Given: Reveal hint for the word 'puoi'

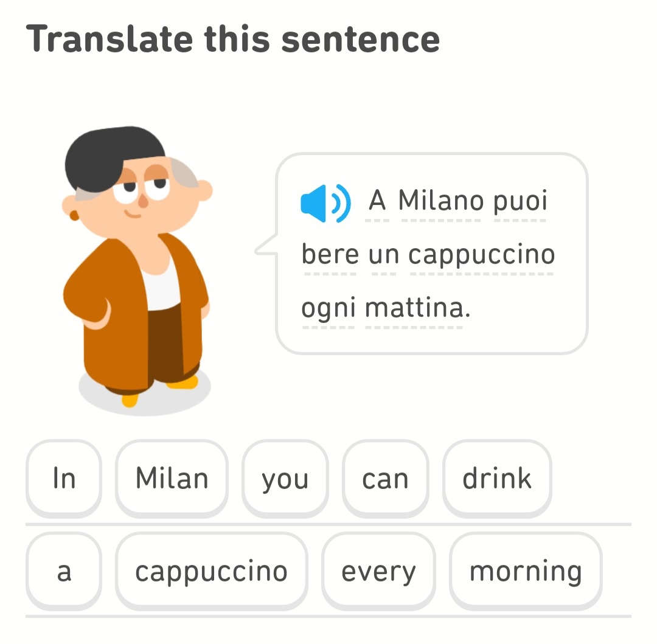Looking at the screenshot, I should [520, 201].
